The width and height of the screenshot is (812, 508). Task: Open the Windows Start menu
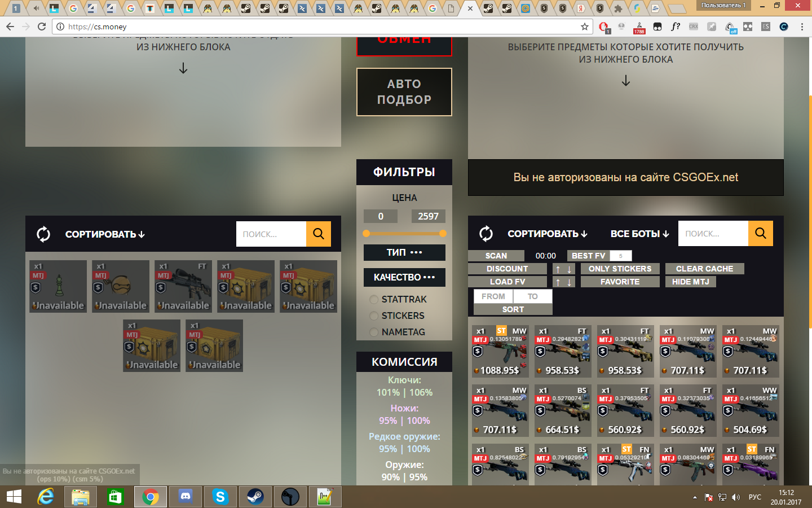[x=14, y=497]
